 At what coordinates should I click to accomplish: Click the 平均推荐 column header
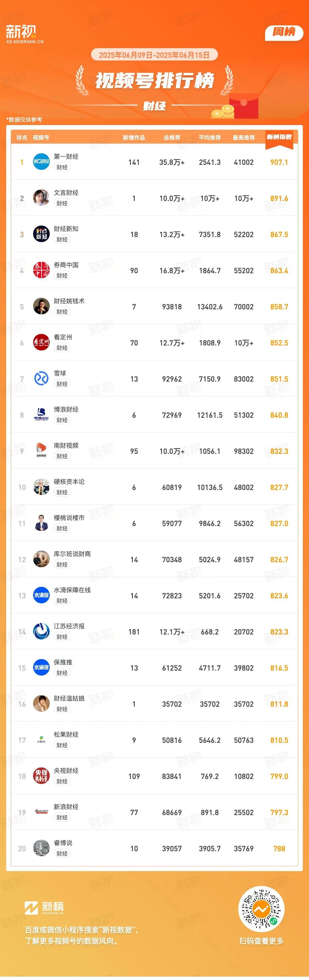[x=210, y=138]
